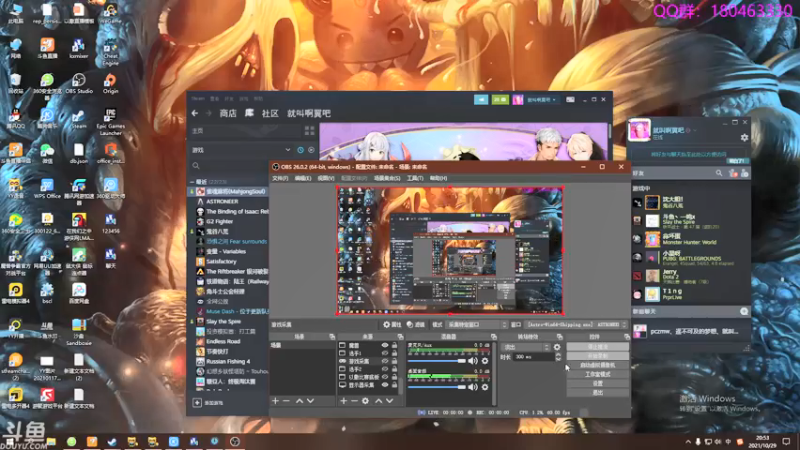Open window selection dropdown in OBS toolbar
Viewport: 800px width, 450px height.
point(577,324)
